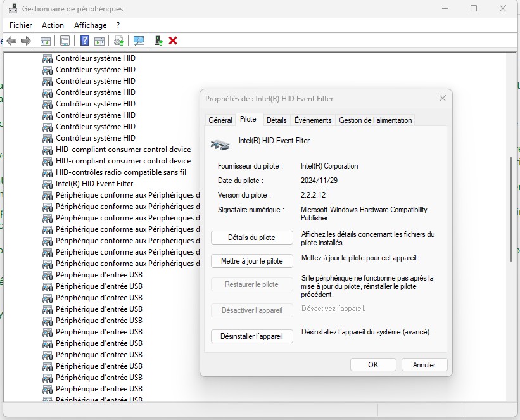The width and height of the screenshot is (520, 420).
Task: Click the update driver toolbar icon
Action: point(118,41)
